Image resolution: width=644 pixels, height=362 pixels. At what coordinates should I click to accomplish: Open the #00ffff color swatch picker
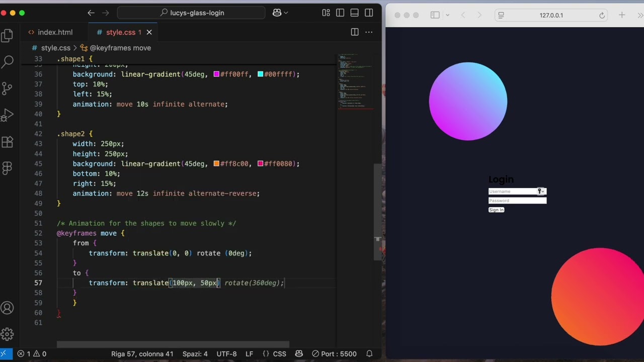260,74
